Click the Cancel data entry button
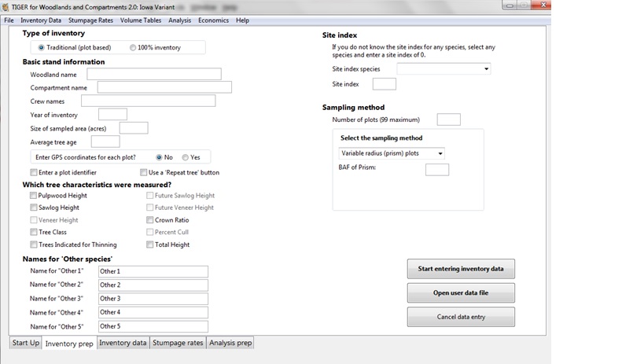644x364 pixels. pyautogui.click(x=461, y=317)
